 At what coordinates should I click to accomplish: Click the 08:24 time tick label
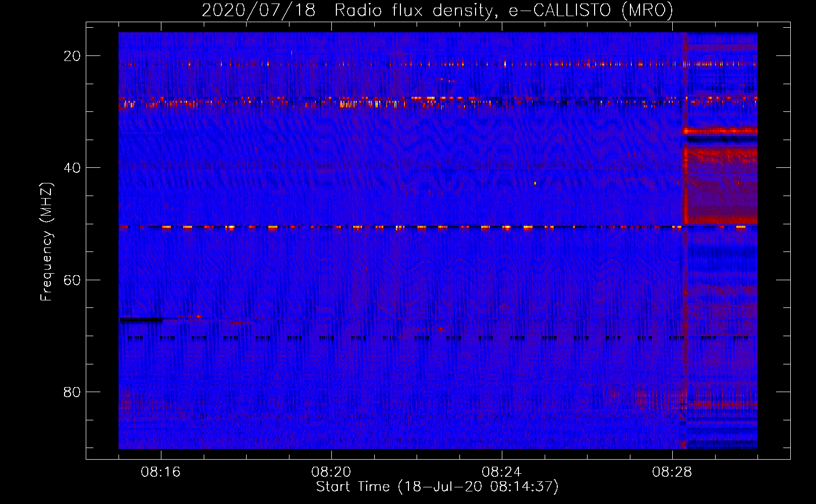[x=502, y=472]
